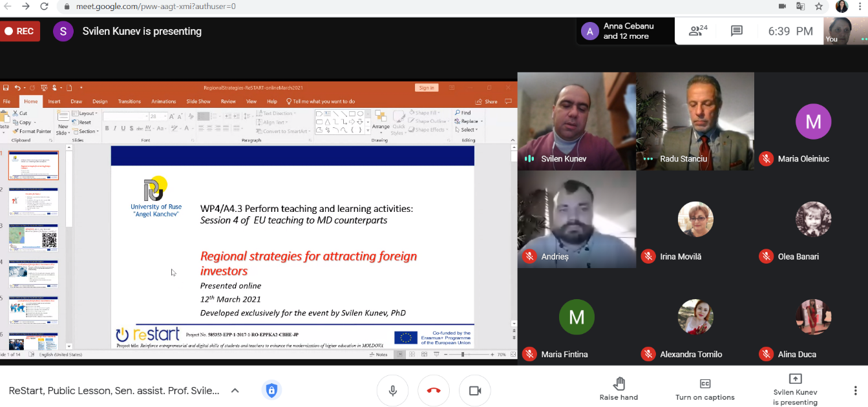This screenshot has height=407, width=868.
Task: Bookmark this page with the star icon
Action: pos(819,6)
